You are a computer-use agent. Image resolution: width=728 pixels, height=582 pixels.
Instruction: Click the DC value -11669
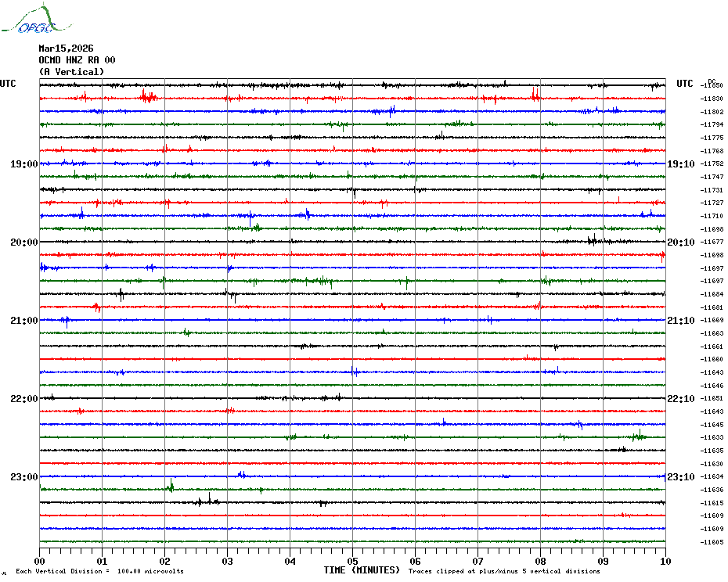712,320
